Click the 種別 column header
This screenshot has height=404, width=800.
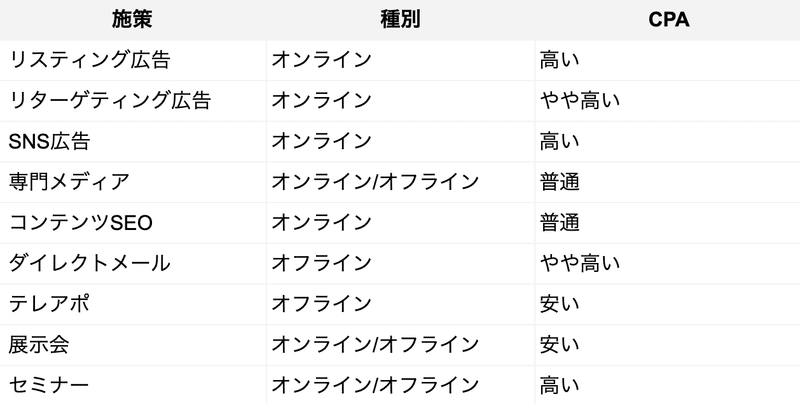[401, 20]
